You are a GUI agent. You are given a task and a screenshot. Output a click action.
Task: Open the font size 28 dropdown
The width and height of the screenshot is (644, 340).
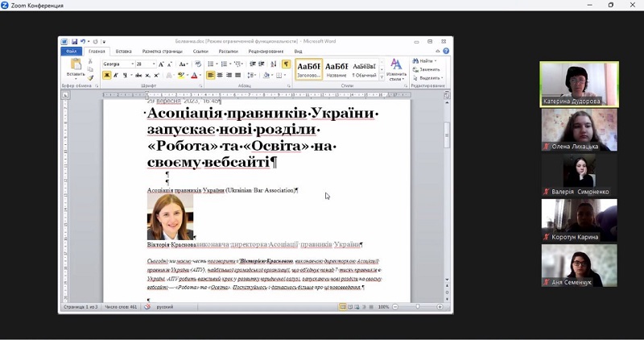point(154,64)
